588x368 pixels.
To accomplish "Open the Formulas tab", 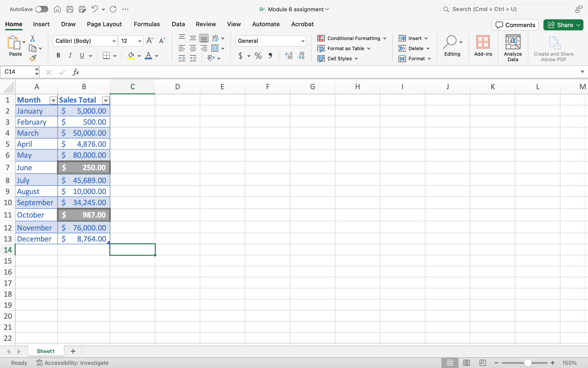I will point(147,24).
